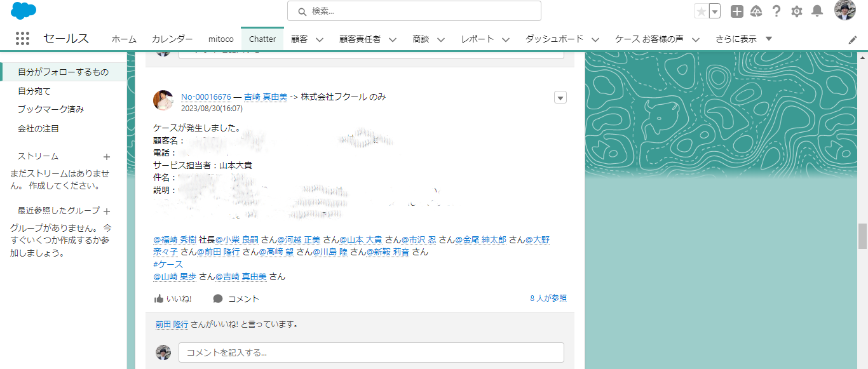Viewport: 868px width, 369px height.
Task: Click the commenter avatar beside comment box
Action: point(163,352)
